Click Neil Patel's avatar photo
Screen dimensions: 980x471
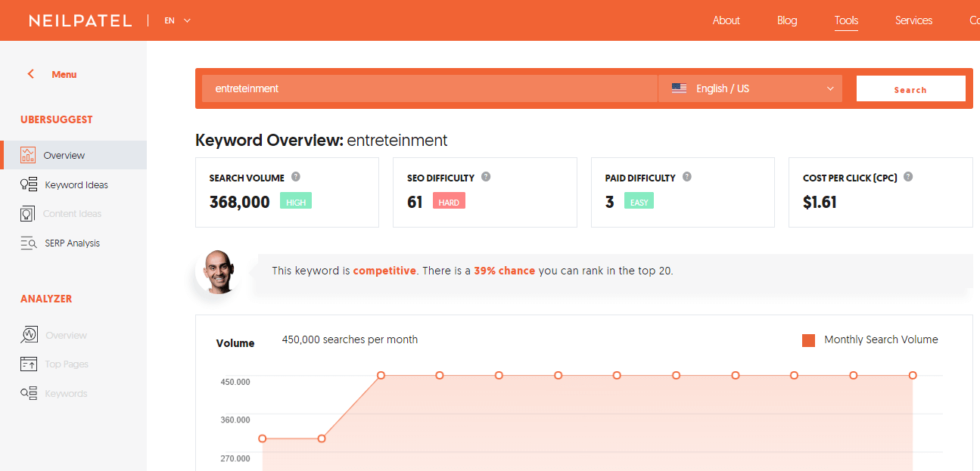(218, 271)
